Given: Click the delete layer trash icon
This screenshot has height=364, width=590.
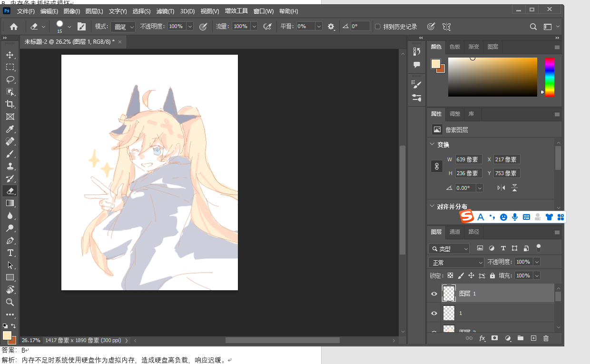Looking at the screenshot, I should 546,338.
